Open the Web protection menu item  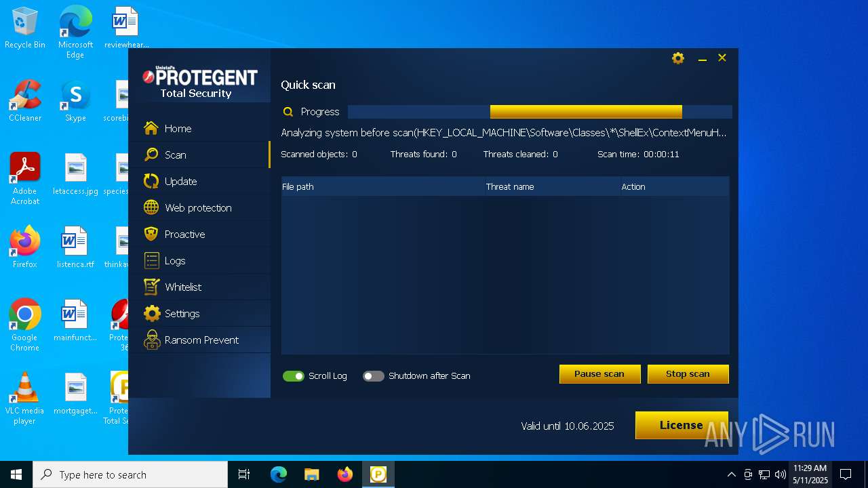coord(199,207)
